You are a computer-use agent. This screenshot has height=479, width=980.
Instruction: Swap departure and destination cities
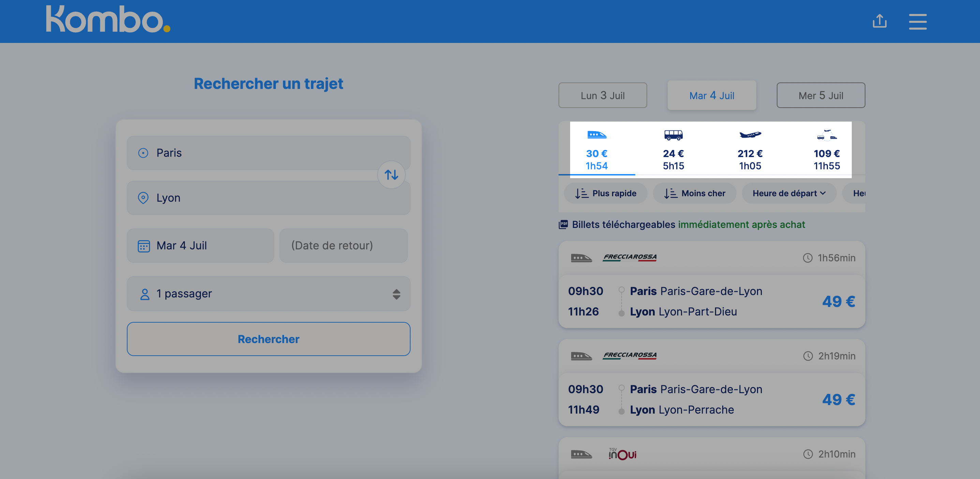tap(391, 175)
